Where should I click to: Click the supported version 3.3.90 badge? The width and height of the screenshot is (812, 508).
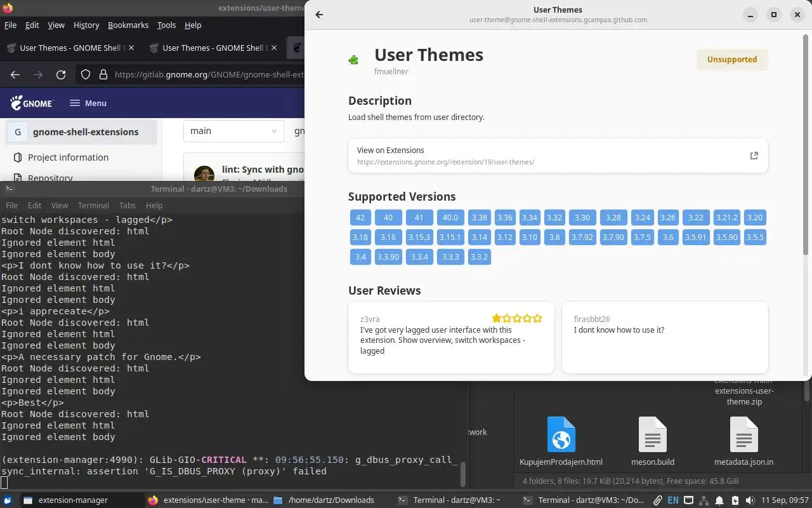tap(388, 257)
